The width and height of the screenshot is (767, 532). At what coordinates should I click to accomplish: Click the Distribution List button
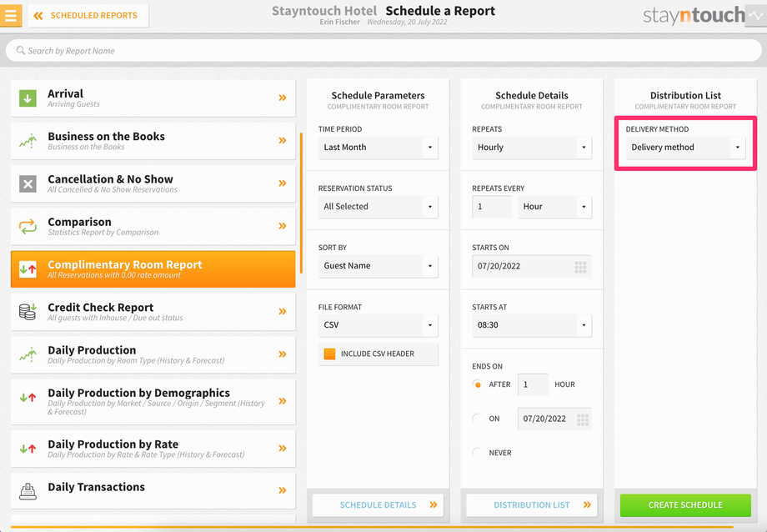(x=532, y=505)
